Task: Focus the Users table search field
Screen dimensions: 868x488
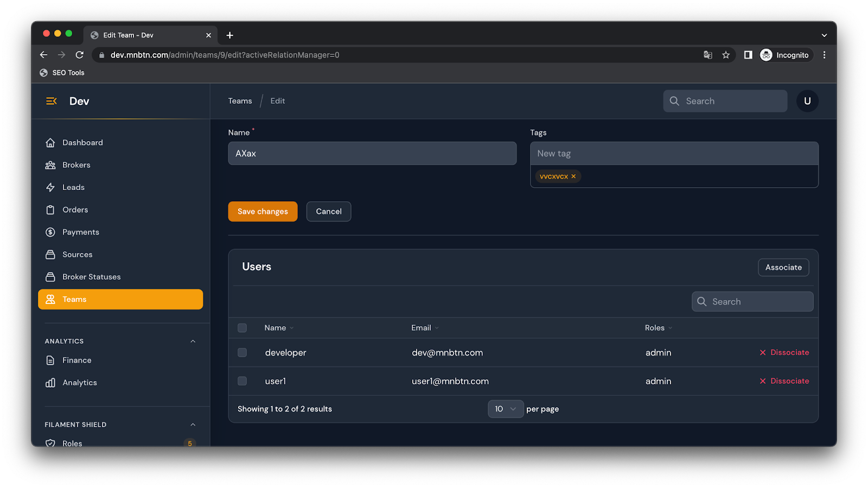Action: click(x=752, y=302)
